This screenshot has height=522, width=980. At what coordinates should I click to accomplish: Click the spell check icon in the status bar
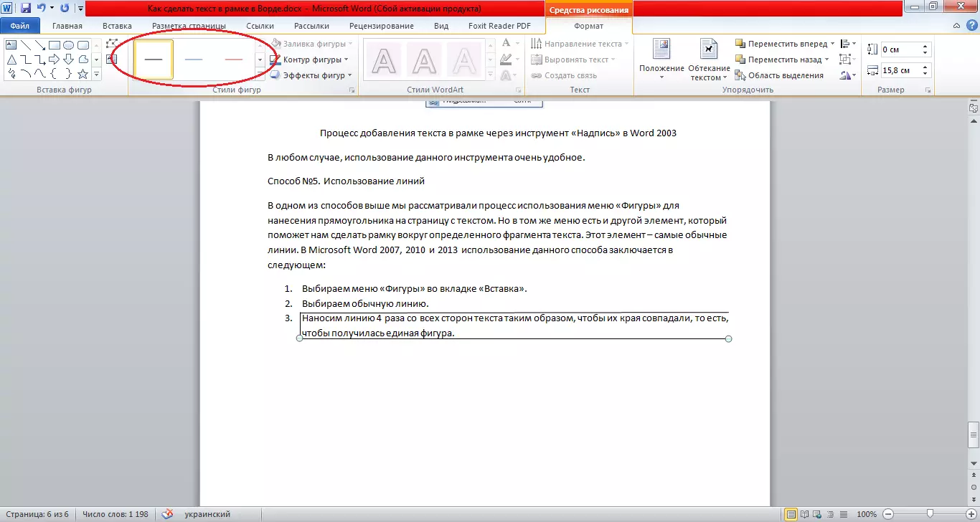(168, 514)
